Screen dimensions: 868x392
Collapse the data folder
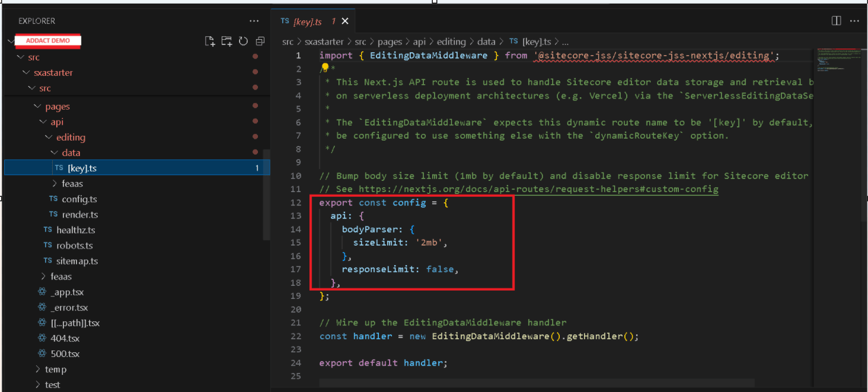[55, 153]
